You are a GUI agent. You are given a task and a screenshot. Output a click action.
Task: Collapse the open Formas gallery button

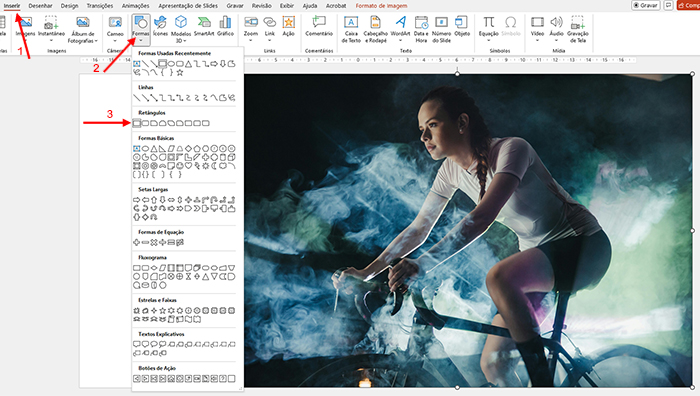click(141, 29)
